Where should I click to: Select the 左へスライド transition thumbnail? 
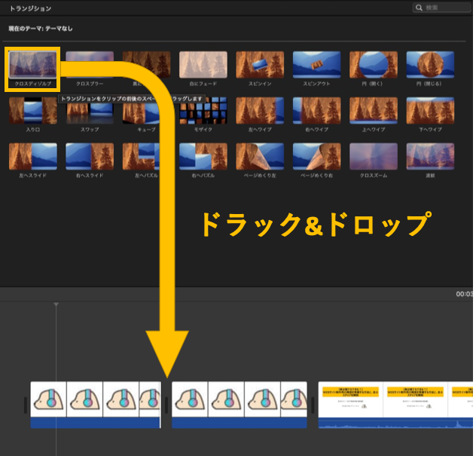(33, 157)
